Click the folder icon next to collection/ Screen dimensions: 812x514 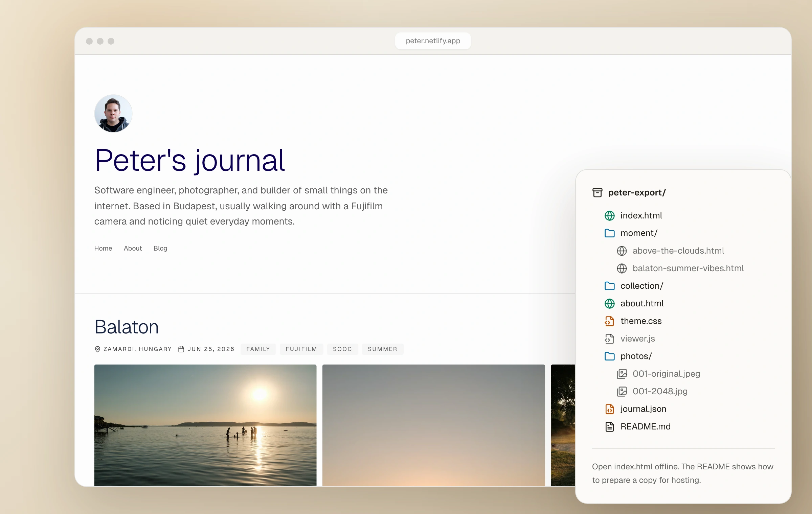pyautogui.click(x=610, y=286)
